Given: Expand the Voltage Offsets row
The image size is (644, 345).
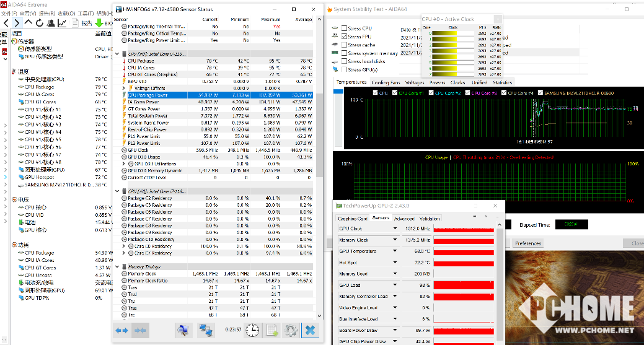Looking at the screenshot, I should pos(124,88).
